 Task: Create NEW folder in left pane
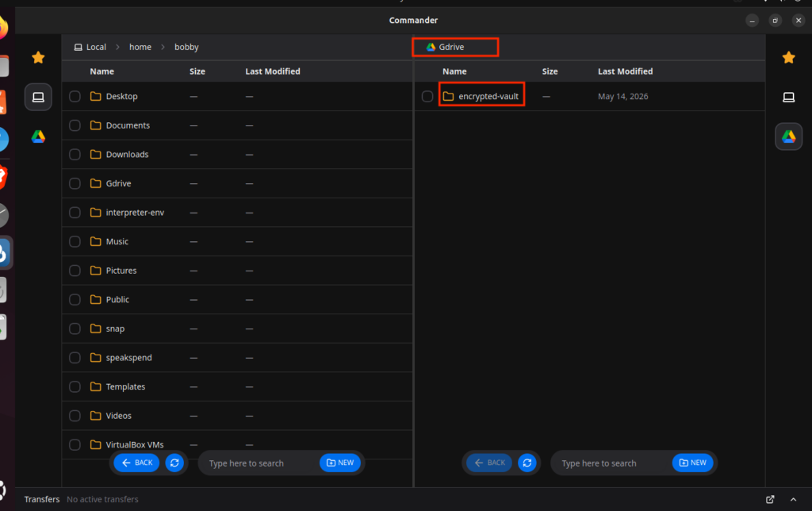pos(340,463)
